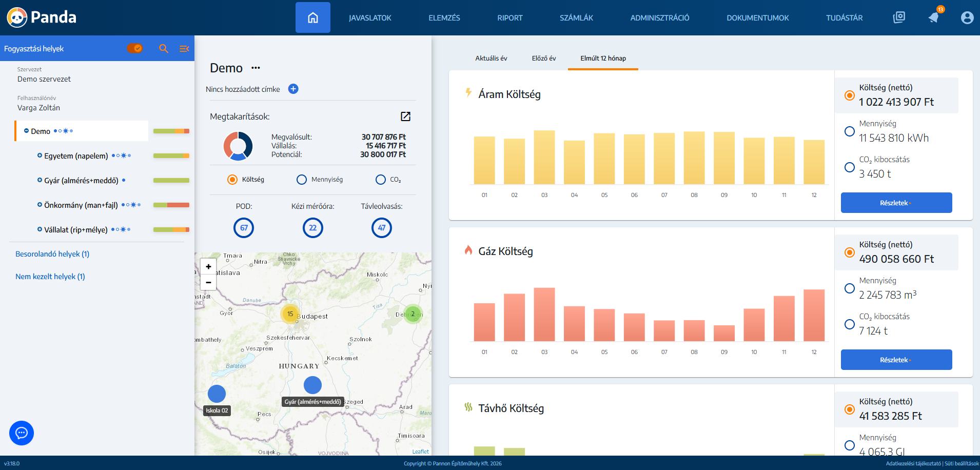Click the search icon in Fogyasztási helyek panel
Viewport: 980px width, 470px height.
coord(164,48)
